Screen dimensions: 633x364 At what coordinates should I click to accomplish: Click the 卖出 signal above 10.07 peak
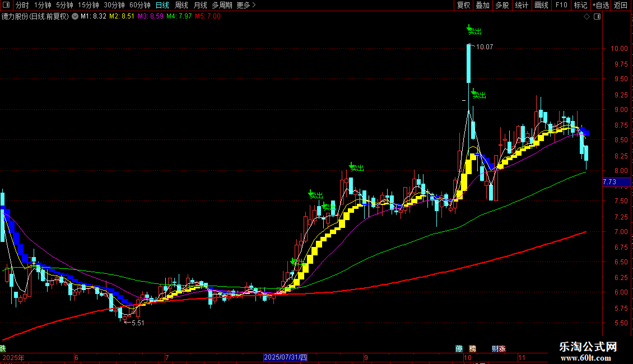(x=474, y=30)
